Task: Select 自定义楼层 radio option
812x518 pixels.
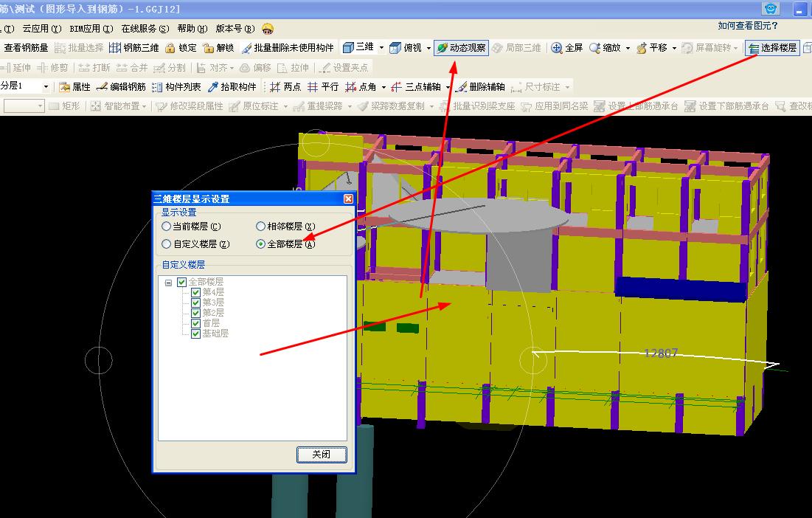Action: 195,244
